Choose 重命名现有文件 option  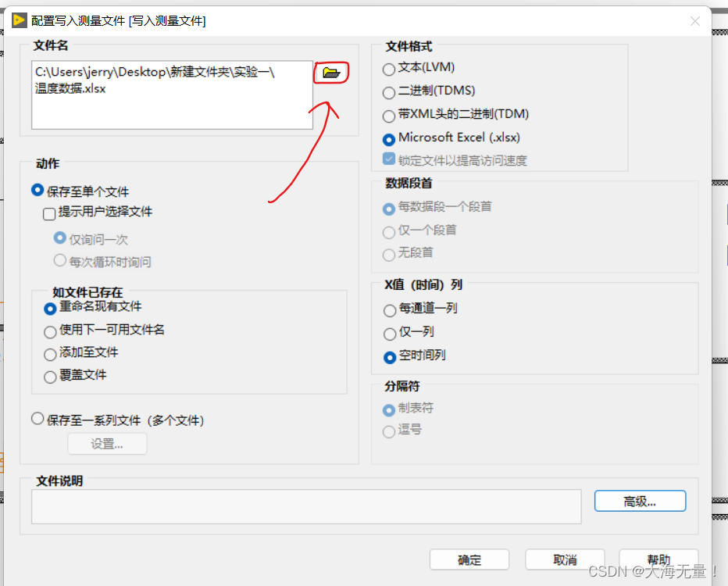tap(50, 309)
